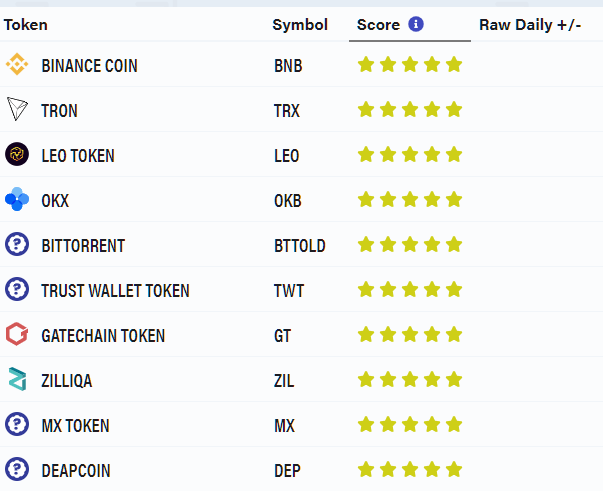Click the five-star score for LEO Token
The height and width of the screenshot is (491, 603).
coord(410,154)
